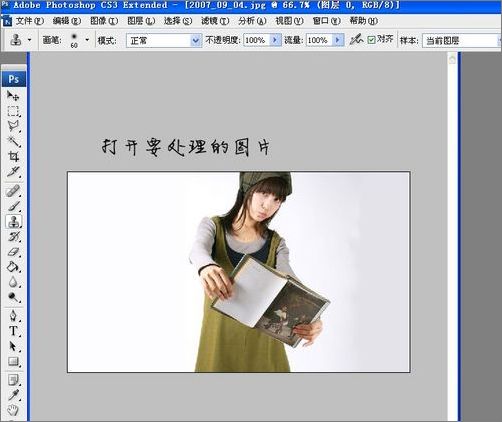
Task: Click the document icon in menu bar
Action: 7,21
